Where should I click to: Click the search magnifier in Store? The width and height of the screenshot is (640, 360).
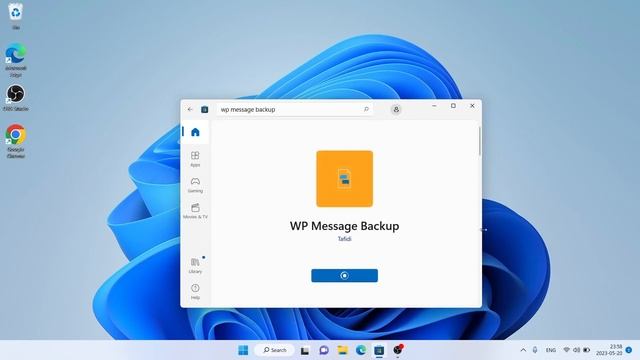coord(366,109)
